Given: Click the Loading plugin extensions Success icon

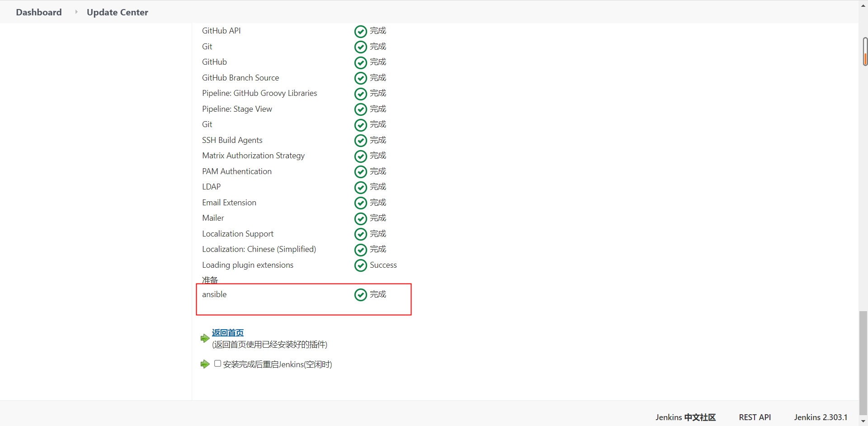Looking at the screenshot, I should [x=360, y=265].
